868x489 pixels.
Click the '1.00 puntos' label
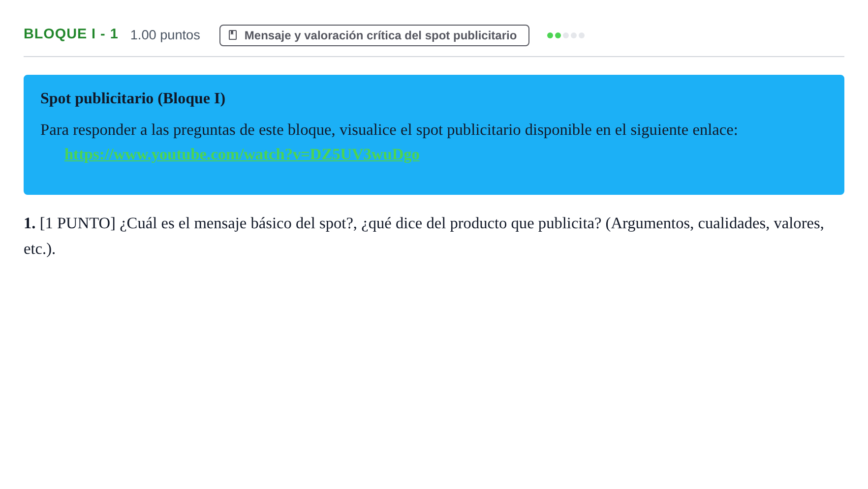pos(165,35)
